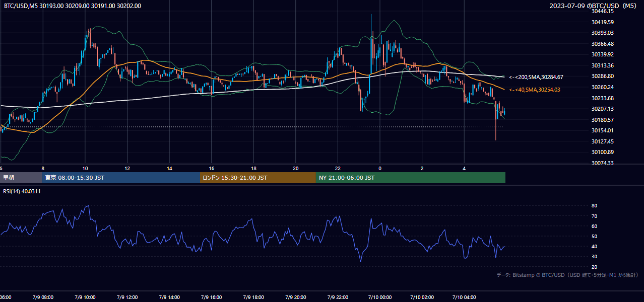
Task: Click the 200 SMA 30284.67 label
Action: [536, 77]
